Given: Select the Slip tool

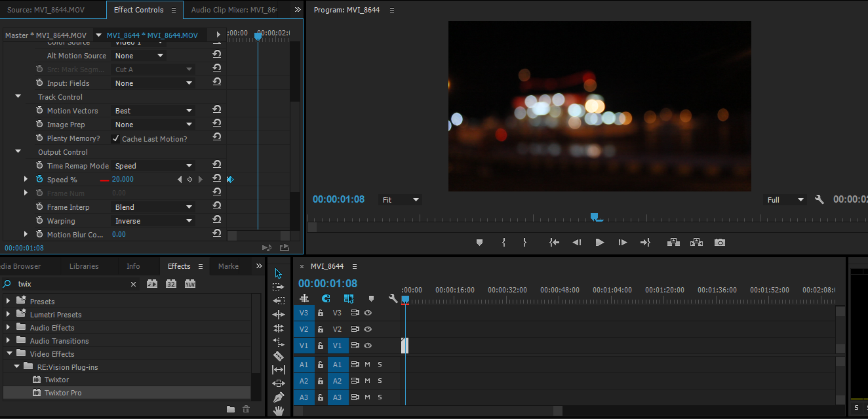Looking at the screenshot, I should tap(279, 369).
